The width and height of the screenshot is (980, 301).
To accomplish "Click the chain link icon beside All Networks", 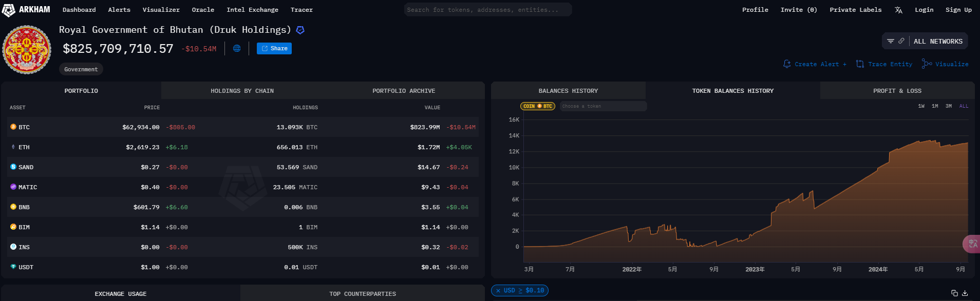I will (901, 41).
